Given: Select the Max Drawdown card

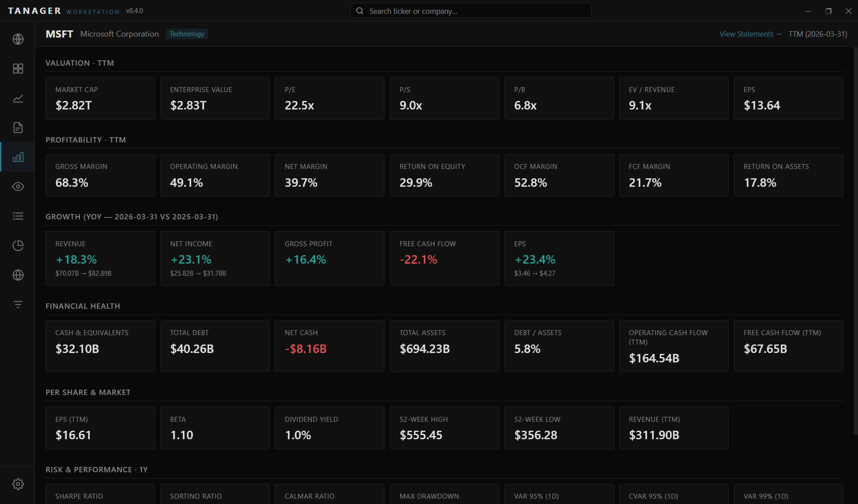Looking at the screenshot, I should pos(444,494).
